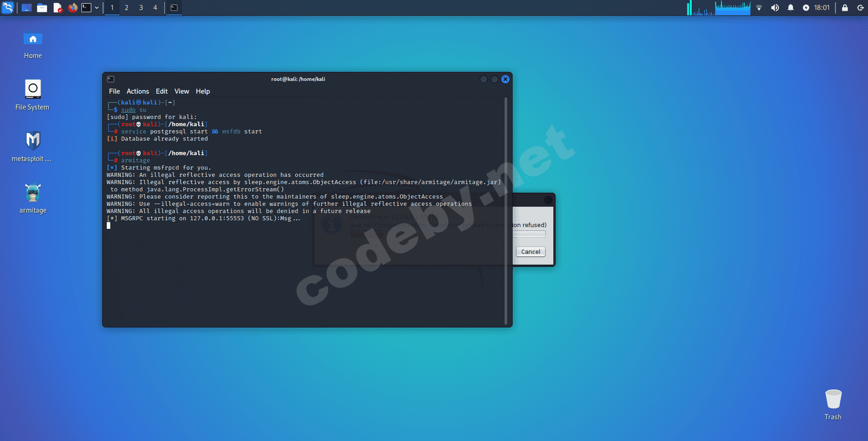Open the file manager from the panel
The height and width of the screenshot is (441, 868).
click(x=42, y=8)
